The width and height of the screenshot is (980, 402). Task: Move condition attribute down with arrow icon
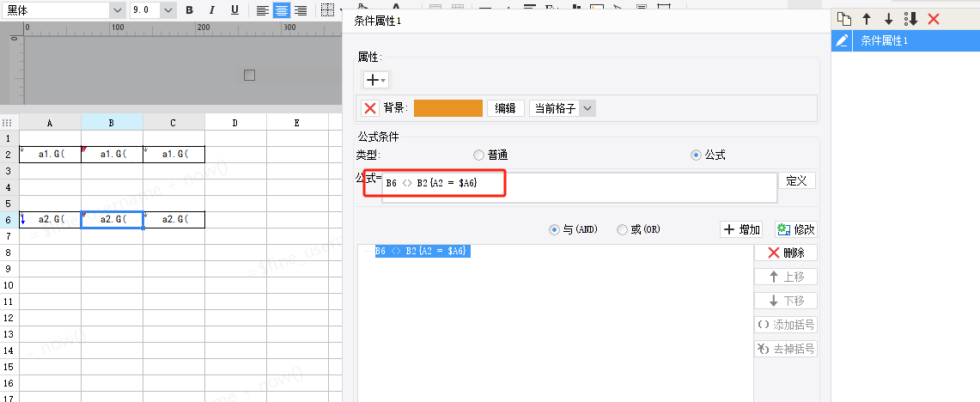point(888,19)
